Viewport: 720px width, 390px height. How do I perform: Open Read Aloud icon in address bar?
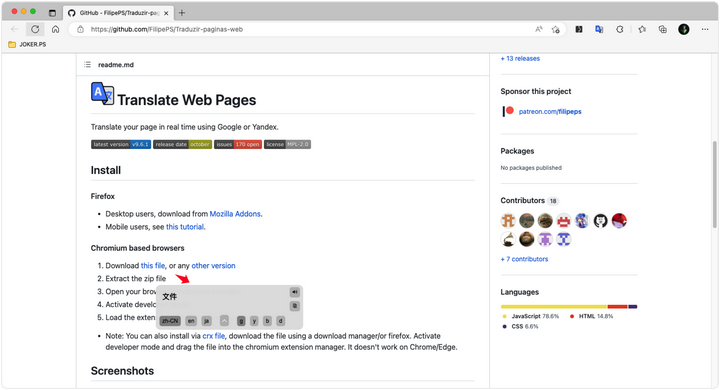539,29
